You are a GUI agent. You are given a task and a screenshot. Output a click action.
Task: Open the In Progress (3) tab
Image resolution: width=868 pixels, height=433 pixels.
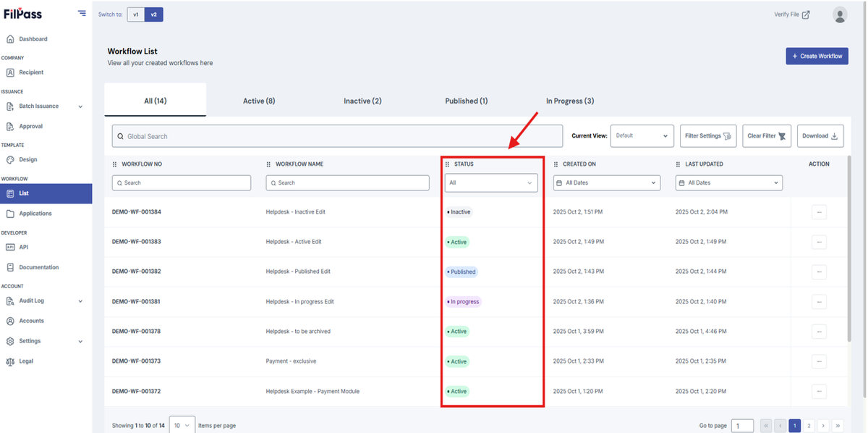570,101
